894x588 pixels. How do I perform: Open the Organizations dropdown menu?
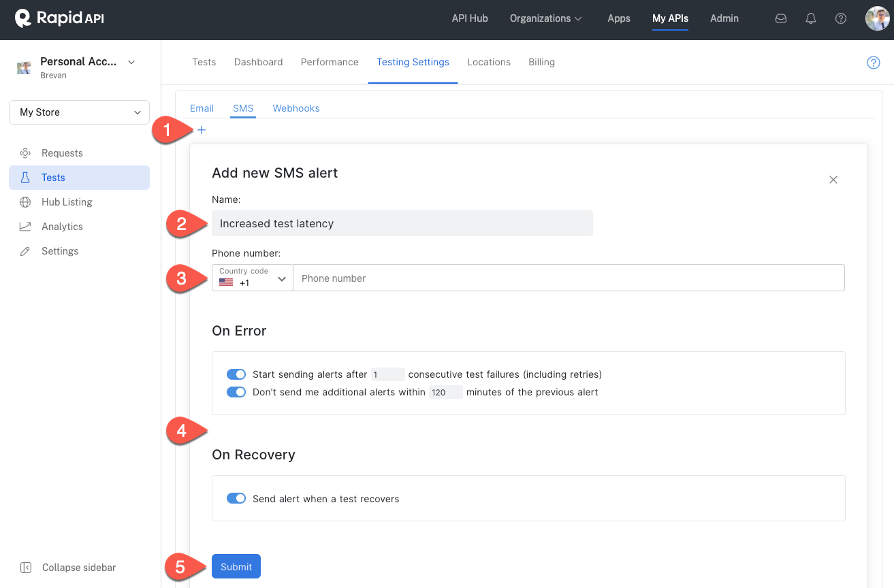[x=546, y=18]
